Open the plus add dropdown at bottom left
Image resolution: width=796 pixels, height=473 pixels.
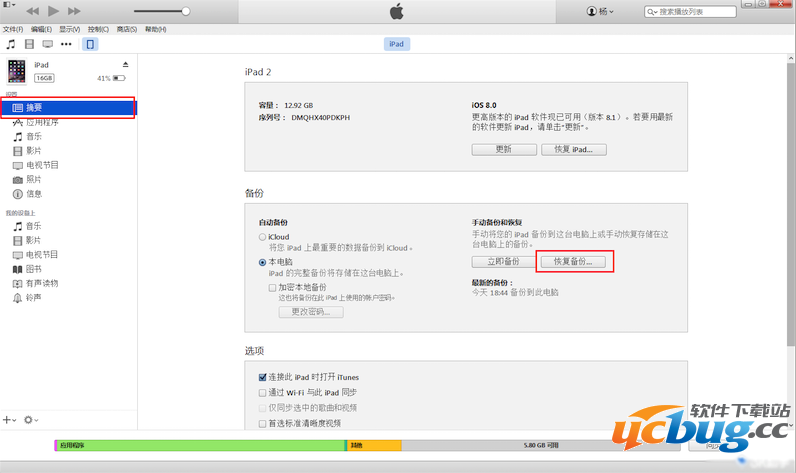(10, 420)
